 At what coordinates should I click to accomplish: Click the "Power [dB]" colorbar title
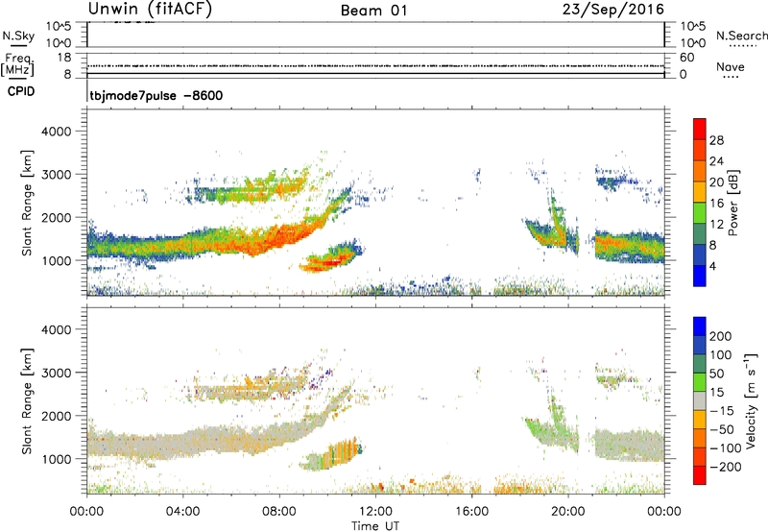click(732, 203)
